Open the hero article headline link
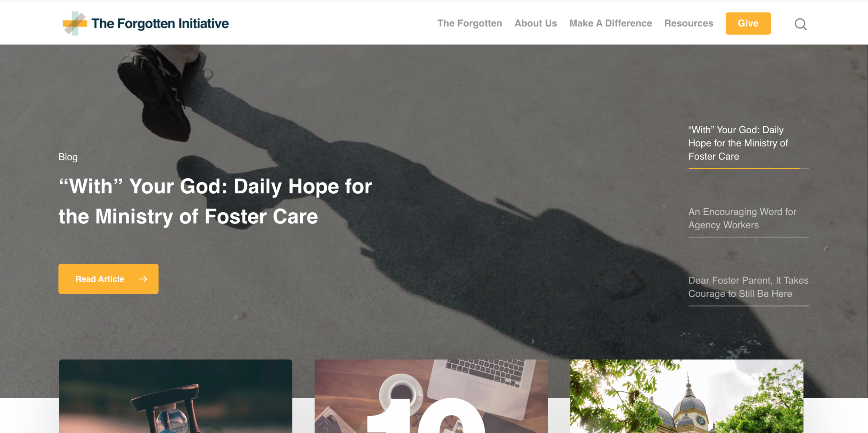Image resolution: width=868 pixels, height=433 pixels. click(x=215, y=201)
